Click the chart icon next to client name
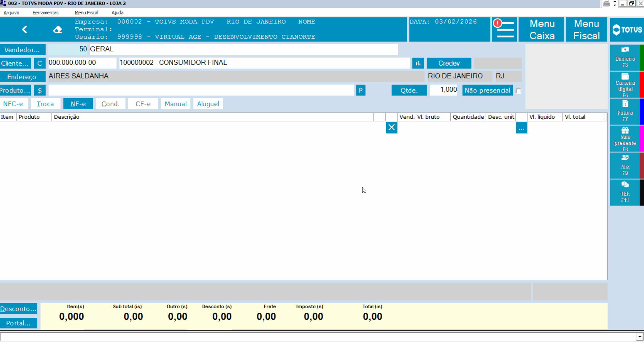 pos(418,63)
